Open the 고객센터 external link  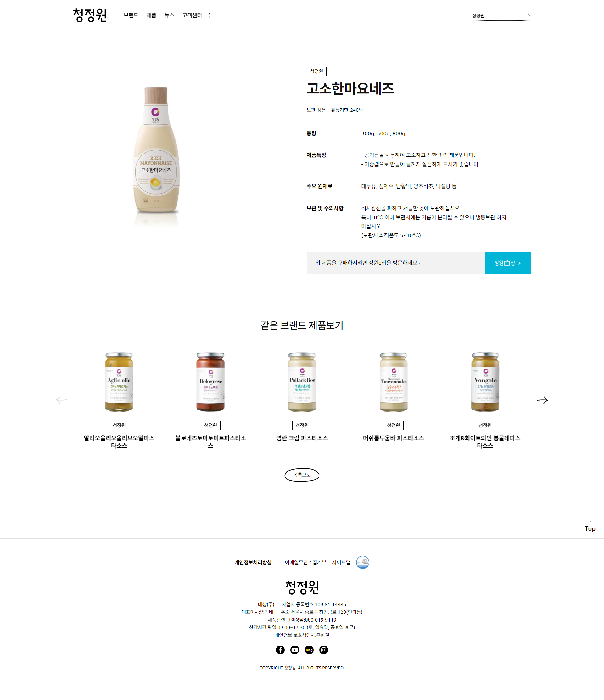click(x=196, y=15)
